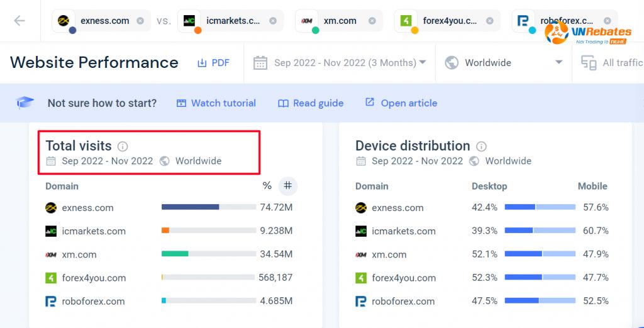Click xm.com in Device distribution list
Screen dimensions: 644x328
(389, 254)
